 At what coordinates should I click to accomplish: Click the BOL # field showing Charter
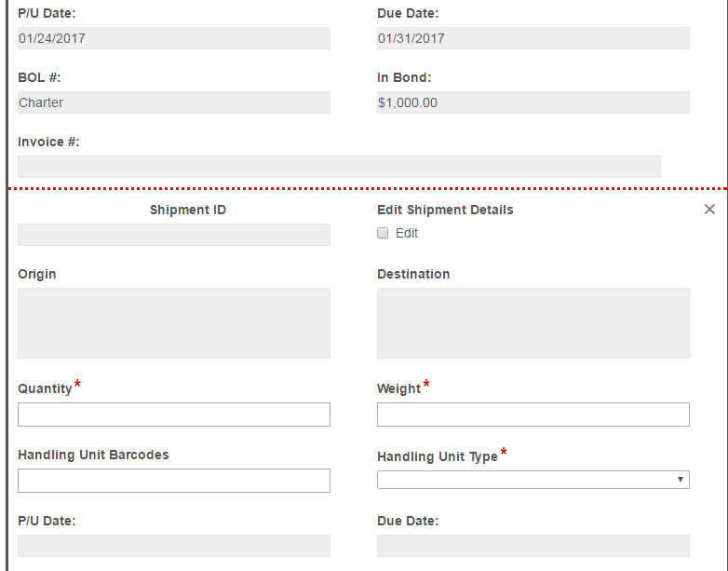[x=173, y=102]
